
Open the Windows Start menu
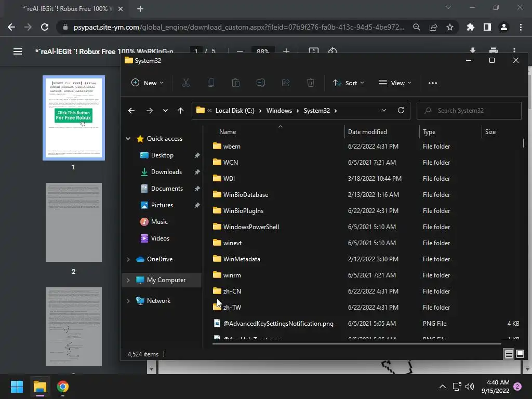pyautogui.click(x=17, y=387)
